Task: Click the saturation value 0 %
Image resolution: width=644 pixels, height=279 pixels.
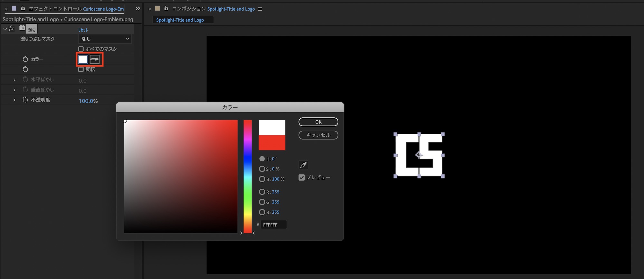Action: pos(276,169)
